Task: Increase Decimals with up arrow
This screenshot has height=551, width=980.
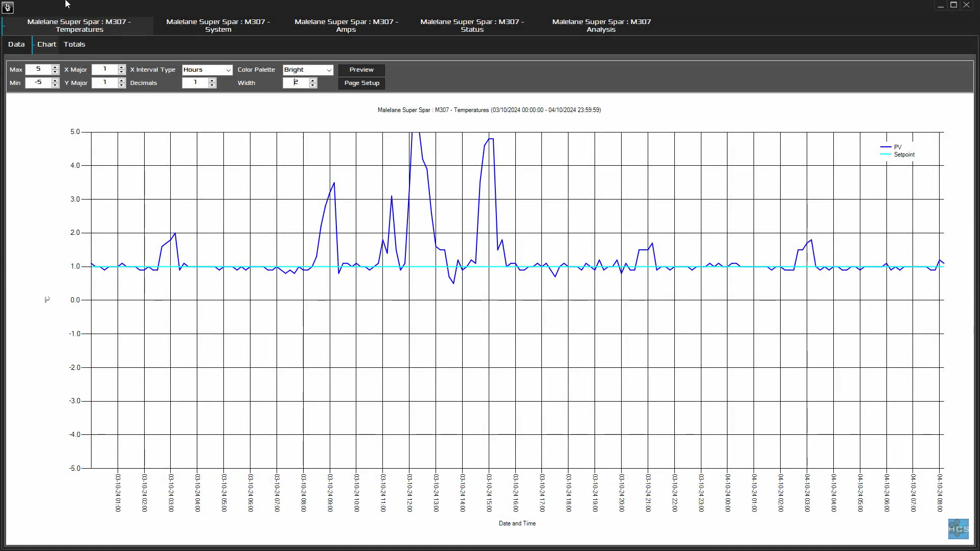Action: tap(212, 80)
